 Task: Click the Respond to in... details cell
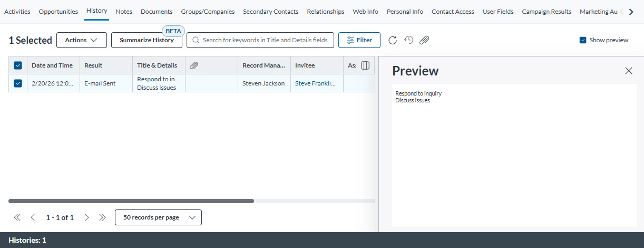(159, 83)
